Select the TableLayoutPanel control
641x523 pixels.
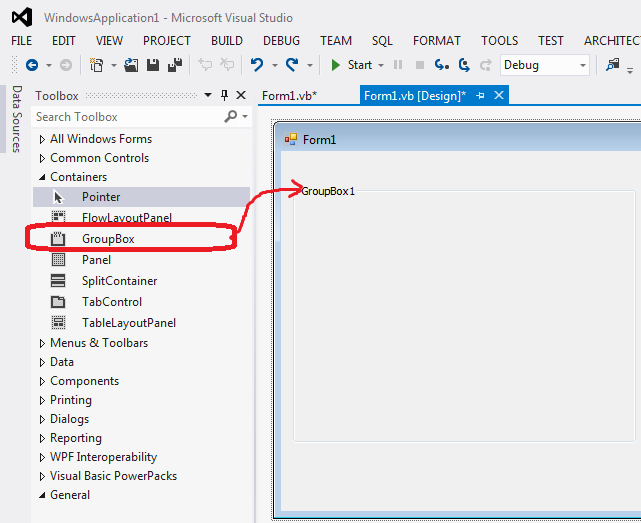point(141,323)
